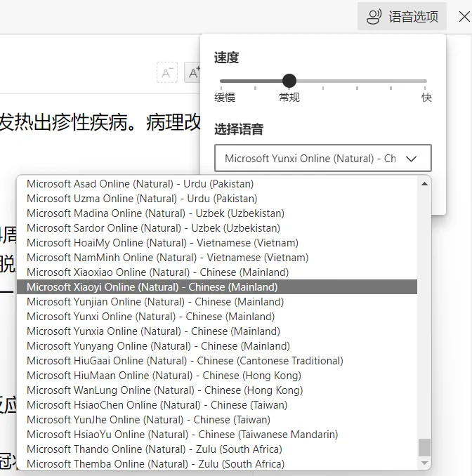
Task: Choose Microsoft Sardor Online Uzbek voice
Action: tap(217, 228)
